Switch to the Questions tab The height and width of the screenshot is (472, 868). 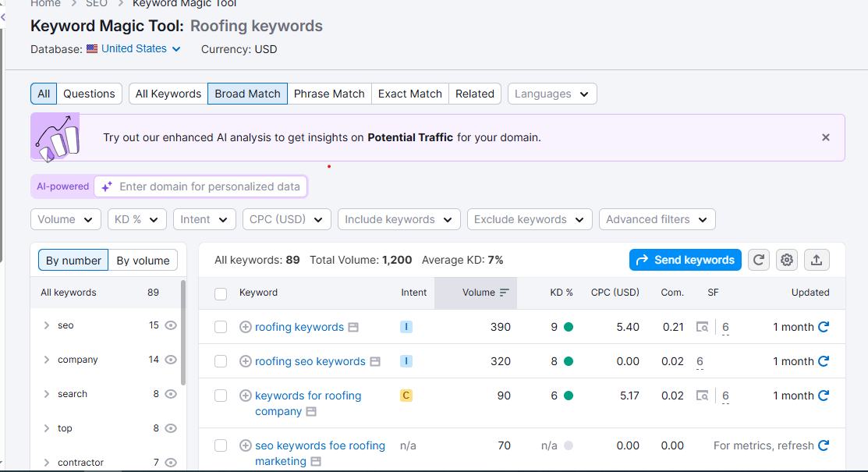click(x=89, y=94)
